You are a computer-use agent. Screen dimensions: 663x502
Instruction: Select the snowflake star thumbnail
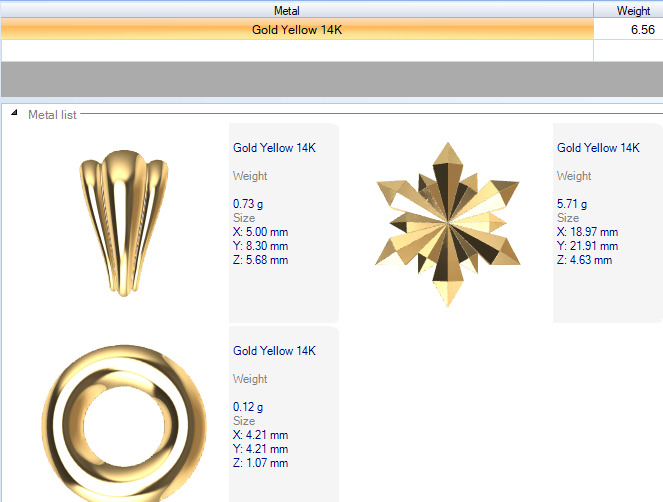(448, 225)
